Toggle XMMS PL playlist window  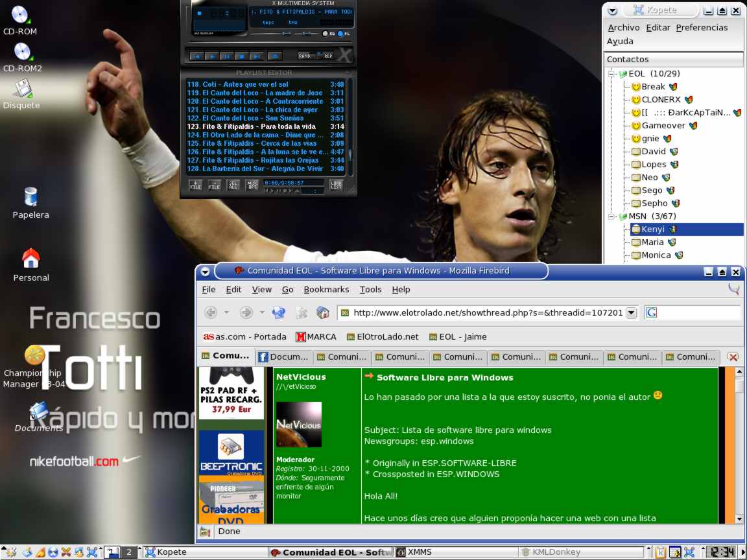click(x=344, y=34)
